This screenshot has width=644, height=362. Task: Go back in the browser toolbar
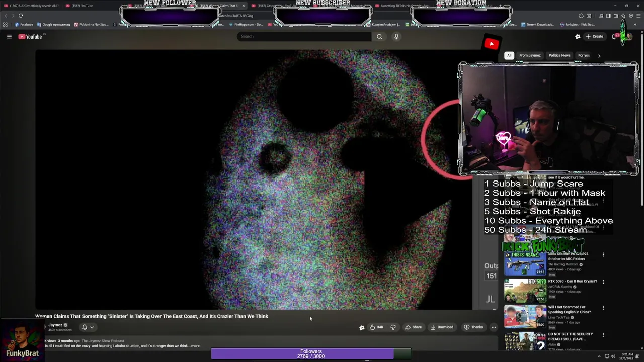tap(6, 16)
